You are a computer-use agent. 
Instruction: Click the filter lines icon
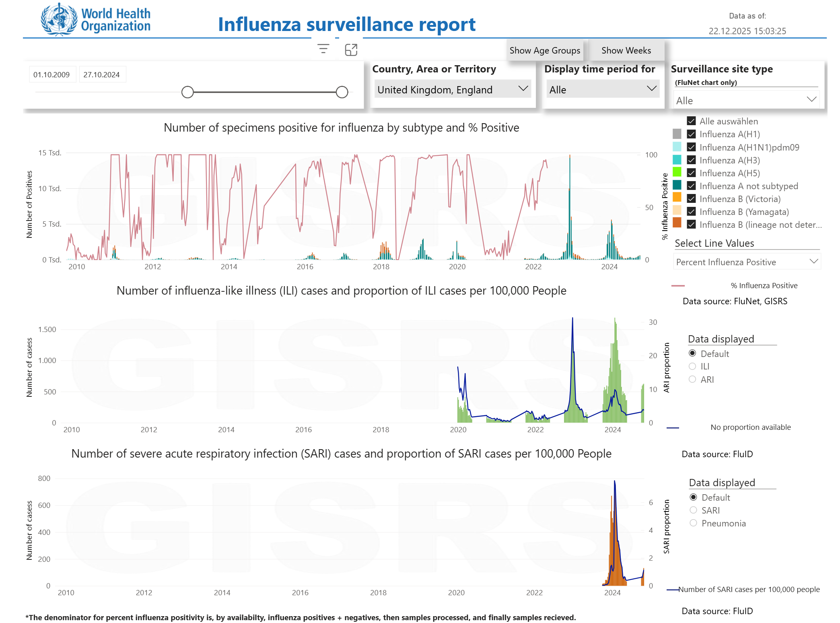click(323, 49)
